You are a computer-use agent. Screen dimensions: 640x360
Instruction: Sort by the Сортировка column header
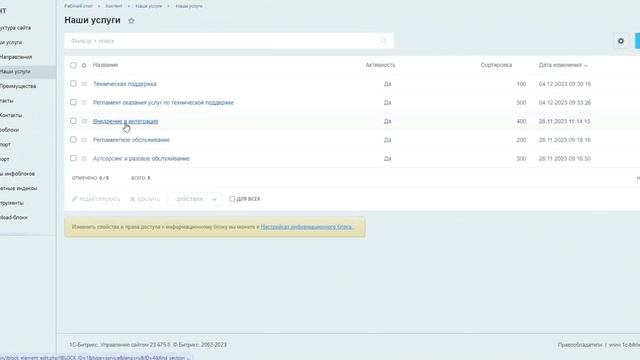point(496,65)
